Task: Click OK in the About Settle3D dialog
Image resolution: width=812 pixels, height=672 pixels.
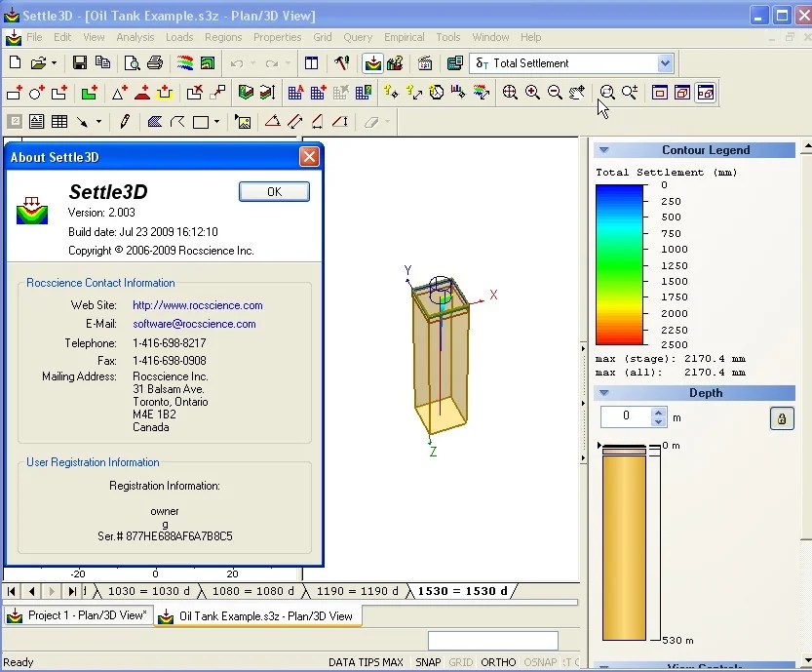Action: [274, 192]
